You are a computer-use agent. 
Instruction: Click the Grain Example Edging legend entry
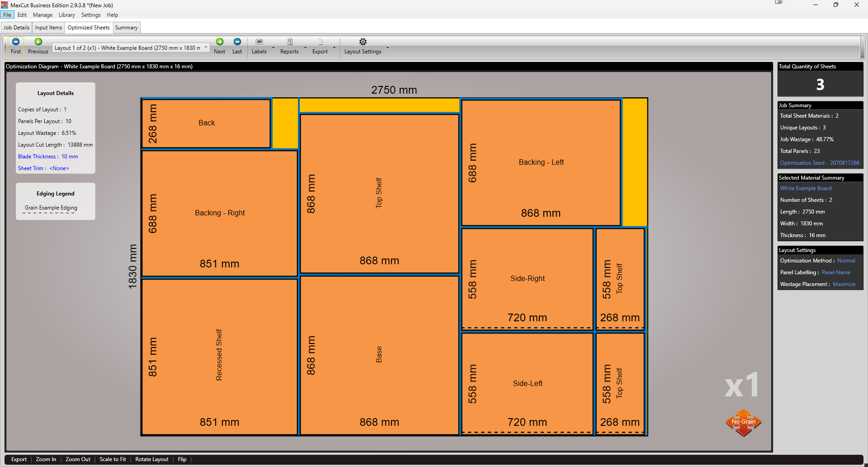[51, 208]
